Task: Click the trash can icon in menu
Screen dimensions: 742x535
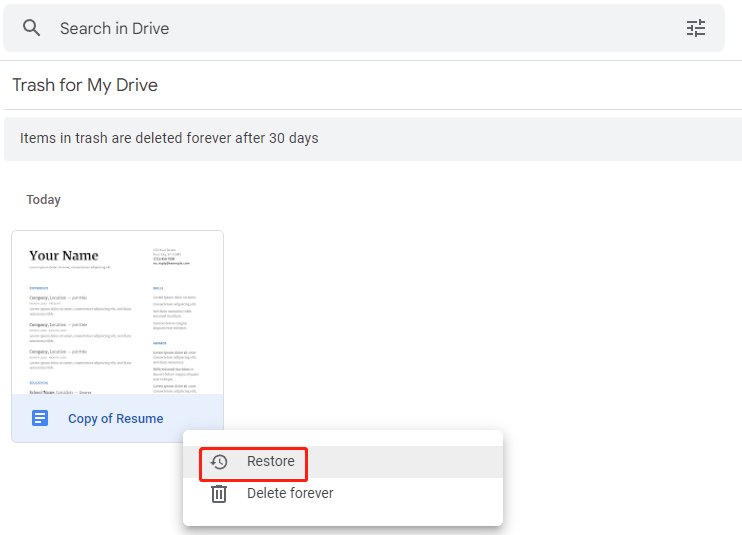Action: (219, 494)
